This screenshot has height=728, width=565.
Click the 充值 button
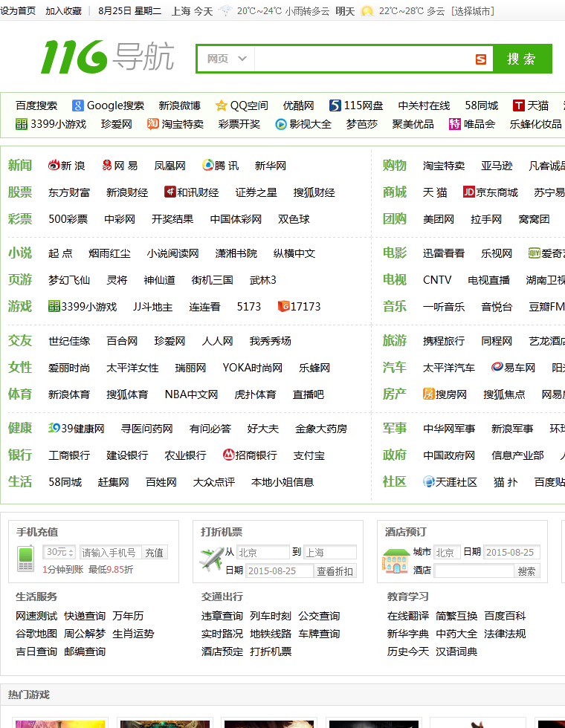click(x=155, y=553)
